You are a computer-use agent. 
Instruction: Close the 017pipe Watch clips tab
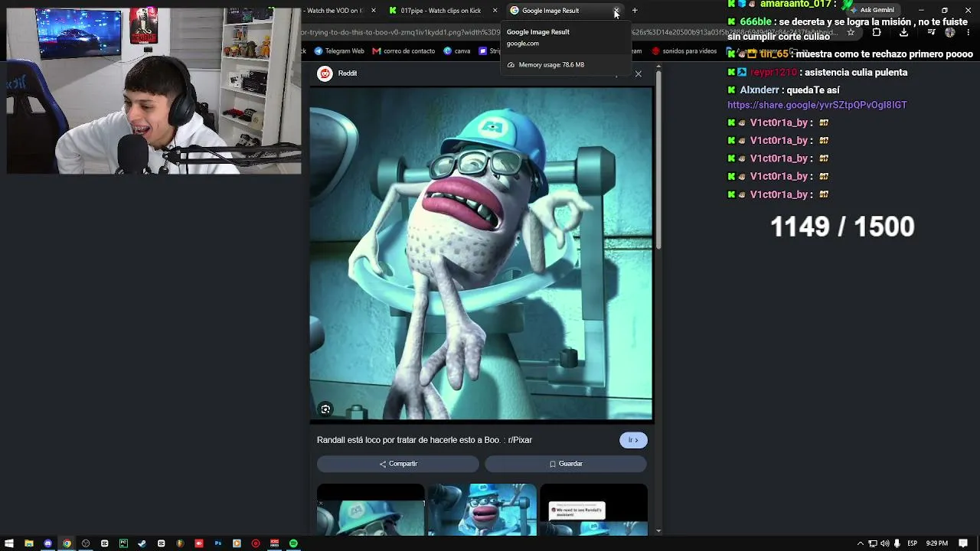coord(495,11)
